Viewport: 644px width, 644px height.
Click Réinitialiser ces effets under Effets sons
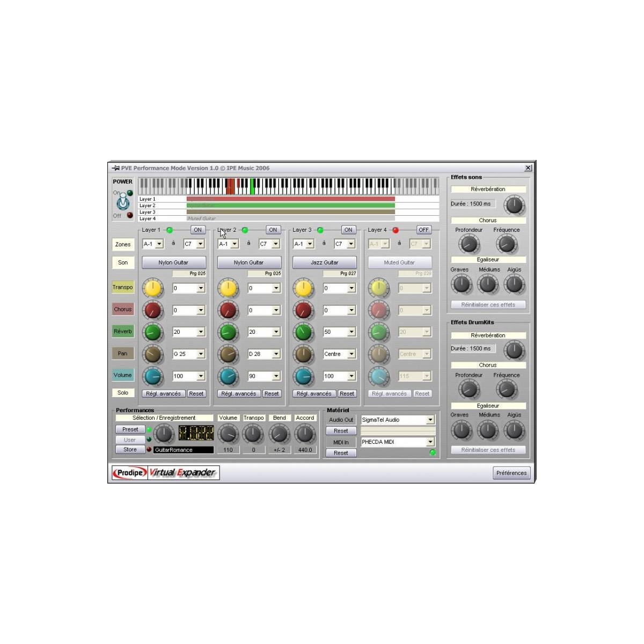[x=488, y=305]
